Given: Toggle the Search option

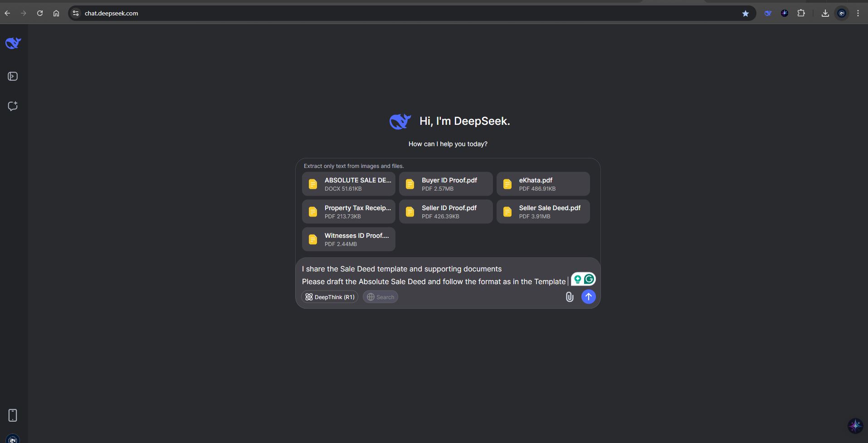Looking at the screenshot, I should pyautogui.click(x=380, y=297).
